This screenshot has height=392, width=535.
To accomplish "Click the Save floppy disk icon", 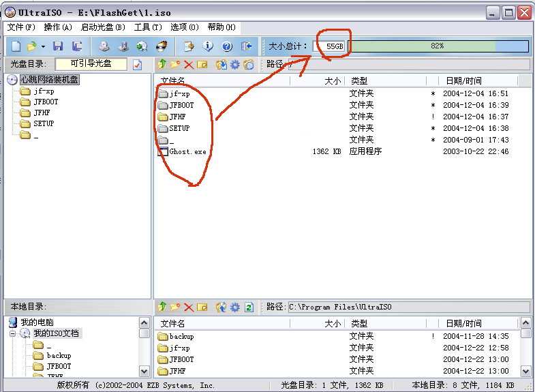I will coord(58,46).
